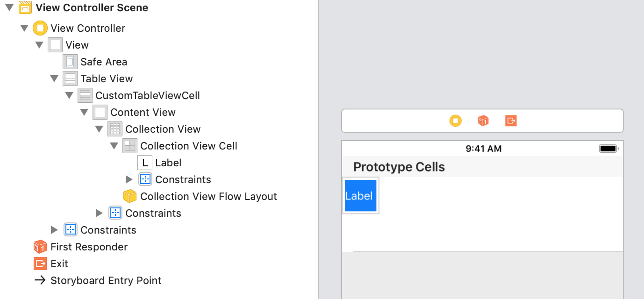Expand Constraints under Collection View Cell
This screenshot has height=299, width=644.
(x=129, y=179)
